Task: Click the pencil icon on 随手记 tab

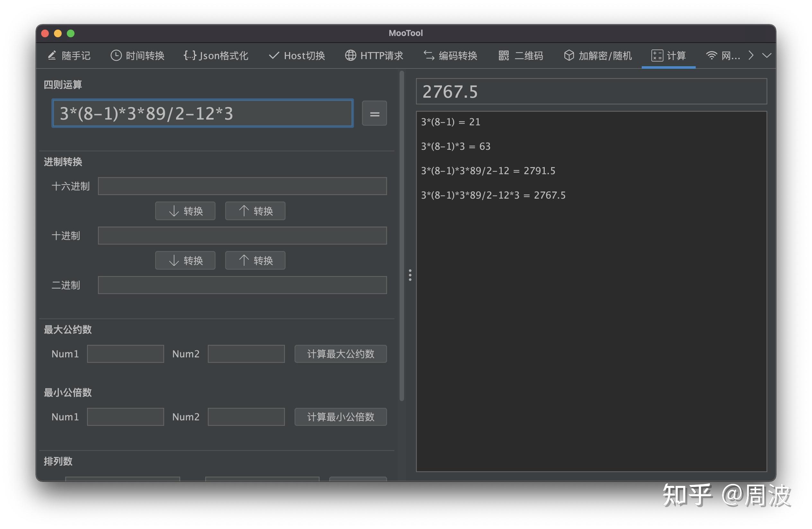Action: [52, 55]
